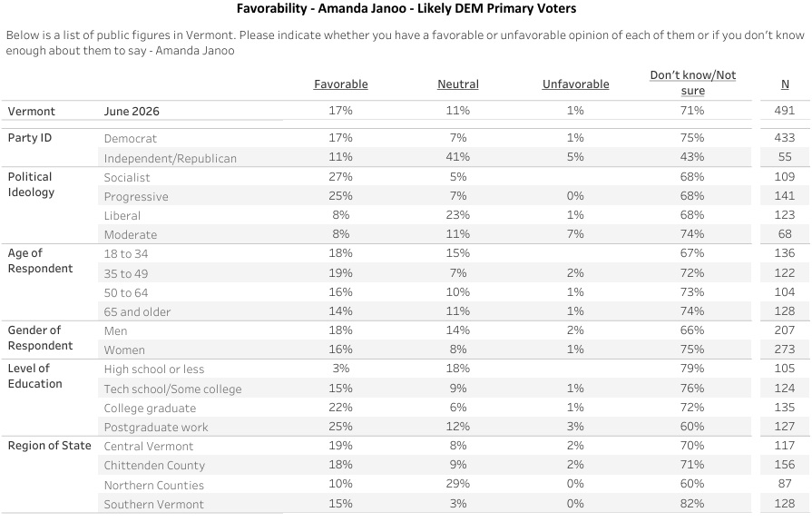
Task: Select the Socialist row label
Action: (127, 177)
